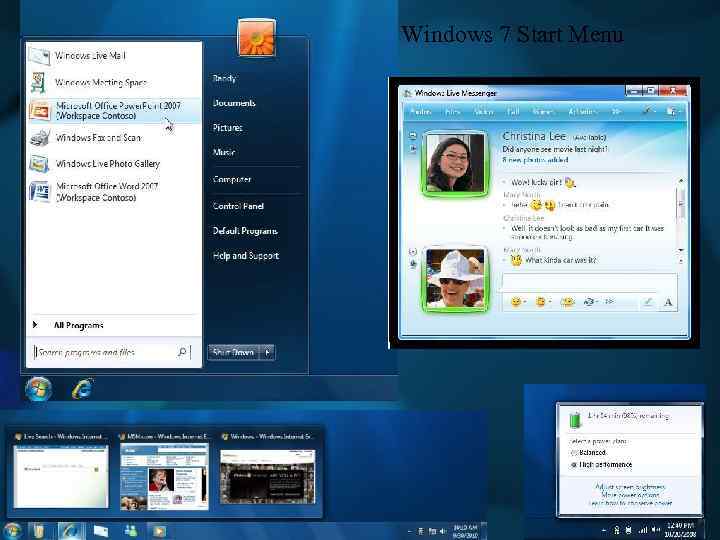Open the Messenger color scheme brush dropdown
The width and height of the screenshot is (720, 540).
pos(648,111)
